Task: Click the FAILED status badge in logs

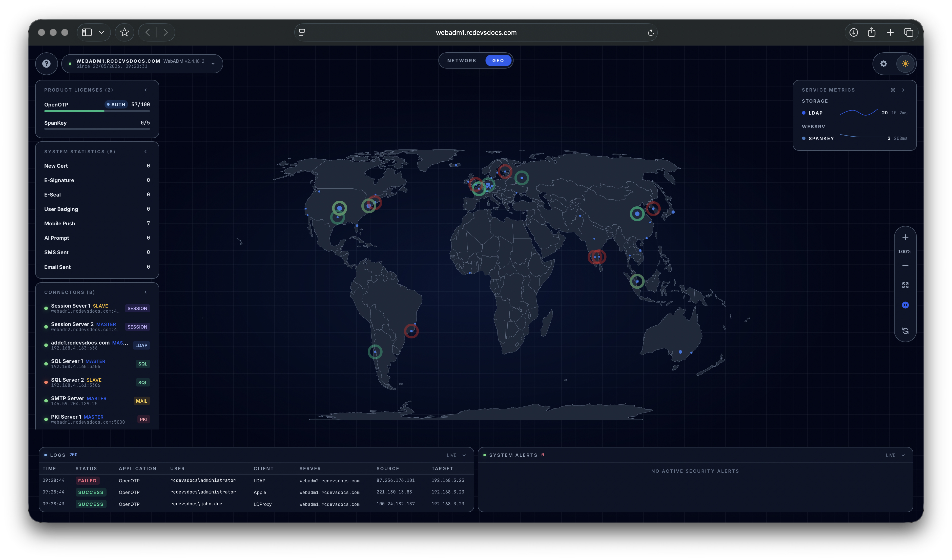Action: (87, 481)
